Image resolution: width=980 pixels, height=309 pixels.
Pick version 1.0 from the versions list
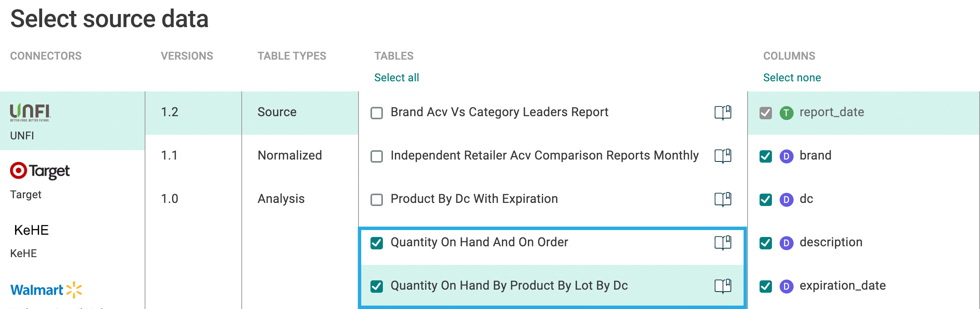(x=169, y=199)
